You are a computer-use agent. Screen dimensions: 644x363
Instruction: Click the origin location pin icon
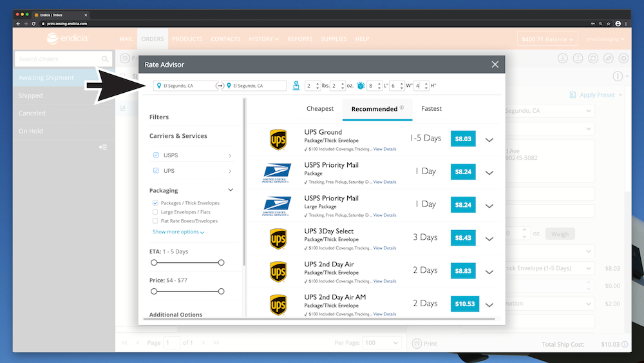(159, 86)
